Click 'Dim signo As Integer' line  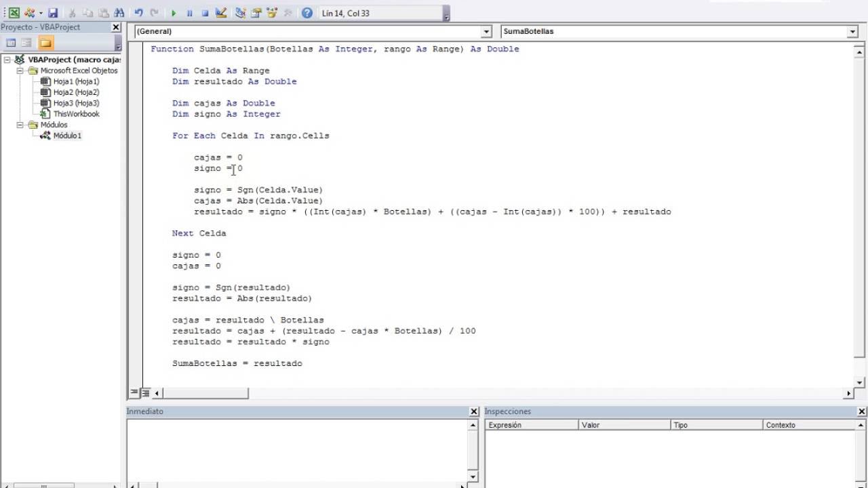pos(226,114)
